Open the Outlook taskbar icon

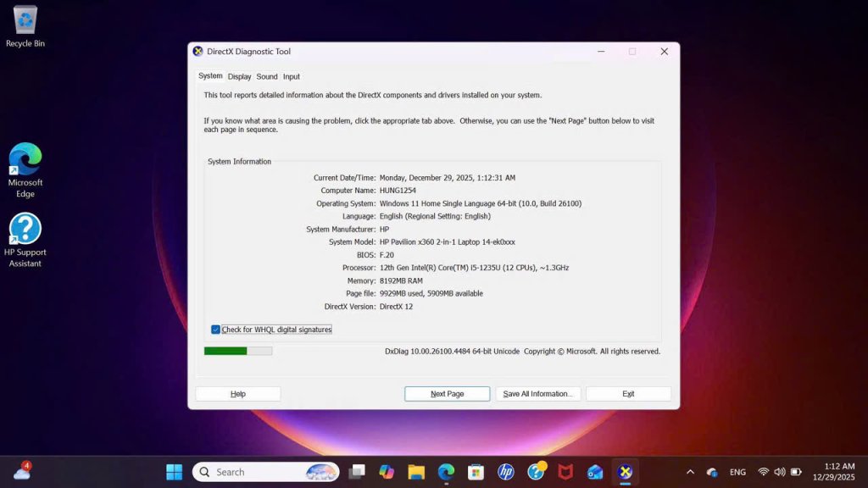coord(595,472)
